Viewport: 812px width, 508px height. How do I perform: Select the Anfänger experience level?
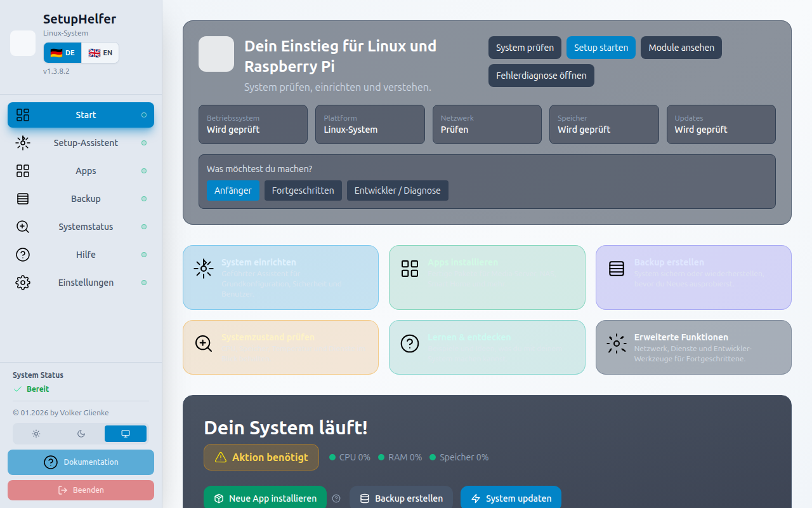(x=233, y=190)
